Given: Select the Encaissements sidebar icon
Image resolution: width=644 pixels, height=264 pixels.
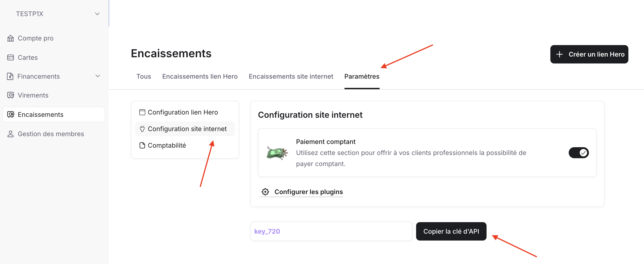Looking at the screenshot, I should click(11, 115).
